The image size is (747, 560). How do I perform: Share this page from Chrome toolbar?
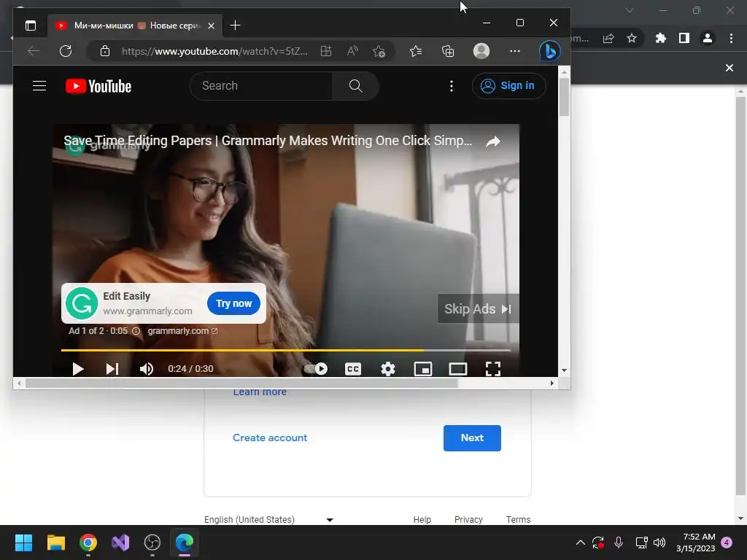tap(608, 38)
